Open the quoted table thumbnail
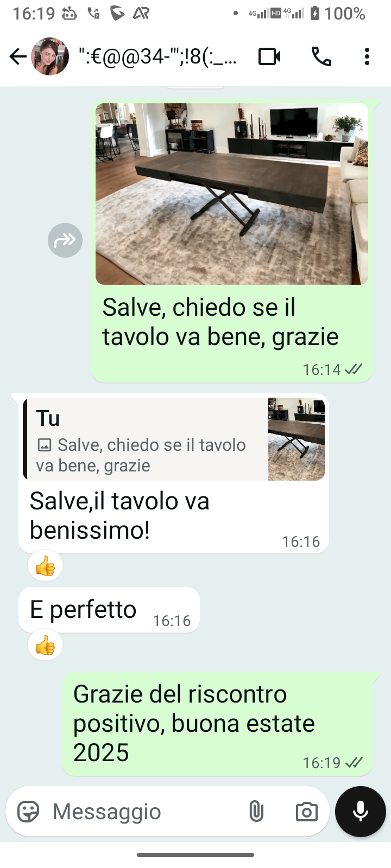The height and width of the screenshot is (868, 391). pos(297,439)
